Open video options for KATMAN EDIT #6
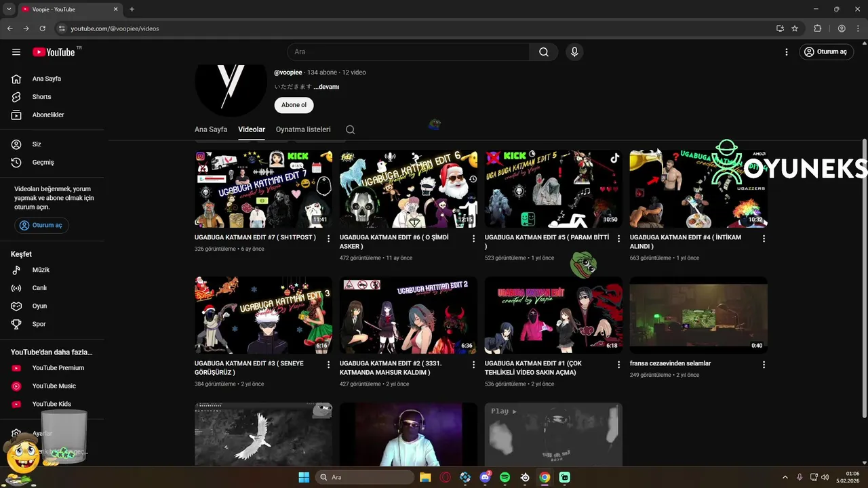The height and width of the screenshot is (488, 868). [x=473, y=239]
